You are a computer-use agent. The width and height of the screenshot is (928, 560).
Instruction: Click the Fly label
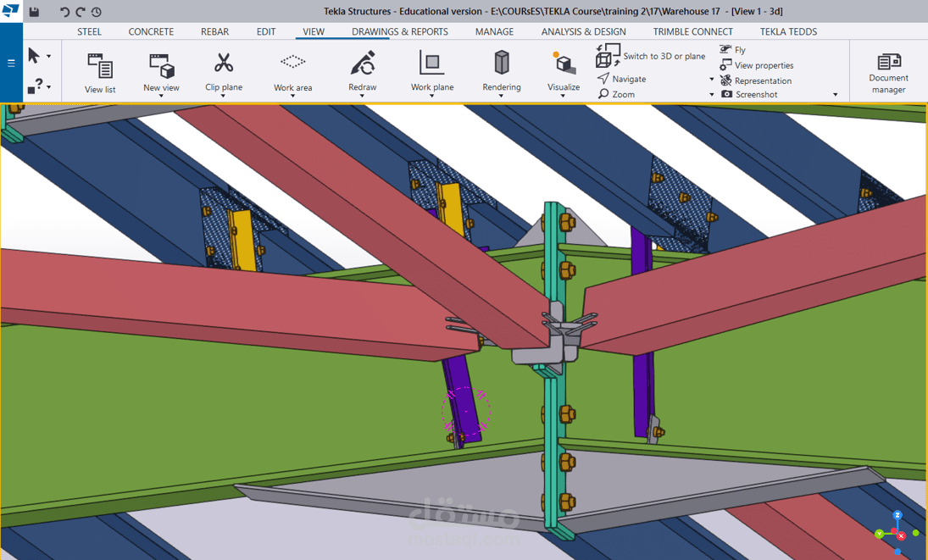741,50
